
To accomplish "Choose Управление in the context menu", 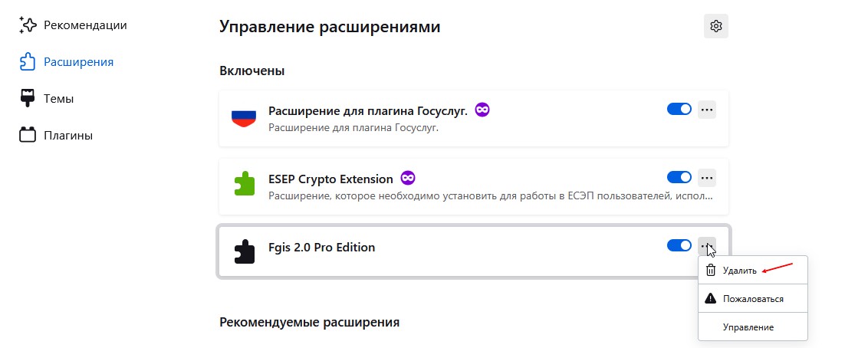I will [748, 327].
